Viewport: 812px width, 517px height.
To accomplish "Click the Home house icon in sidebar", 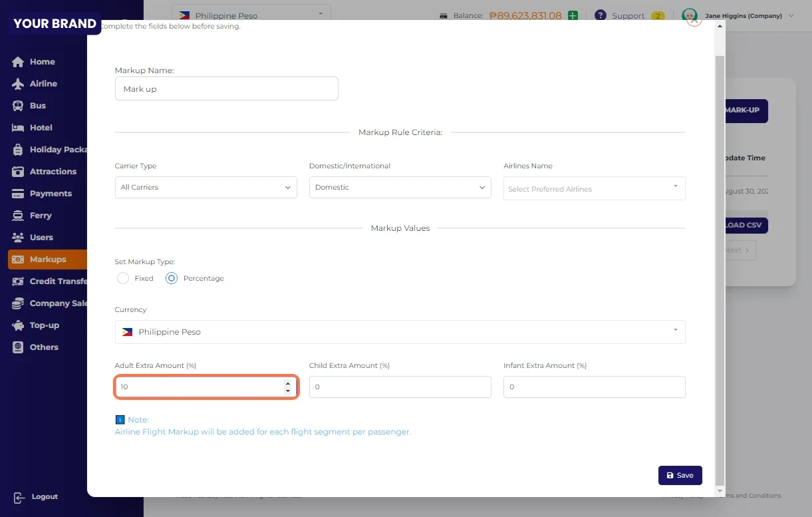I will pos(18,62).
